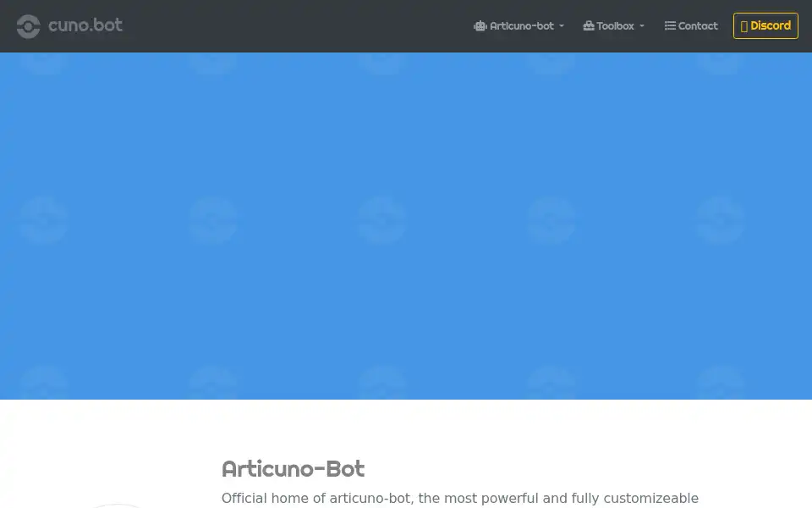Click the robot icon beside Articuno-bot

[x=480, y=26]
